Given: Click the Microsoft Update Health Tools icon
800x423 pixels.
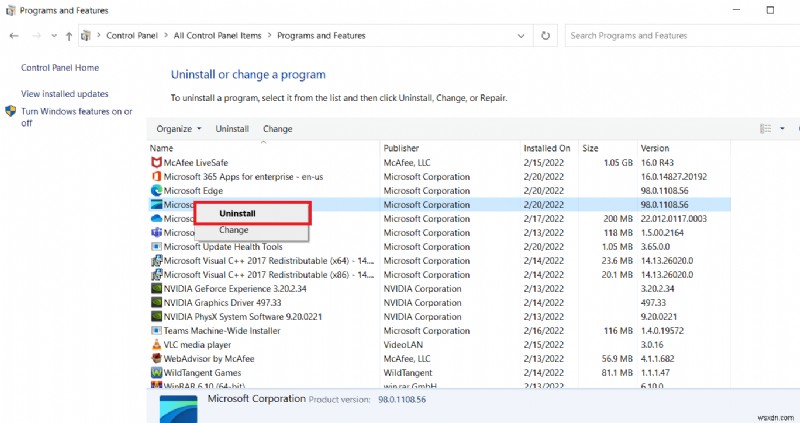Looking at the screenshot, I should (x=156, y=246).
